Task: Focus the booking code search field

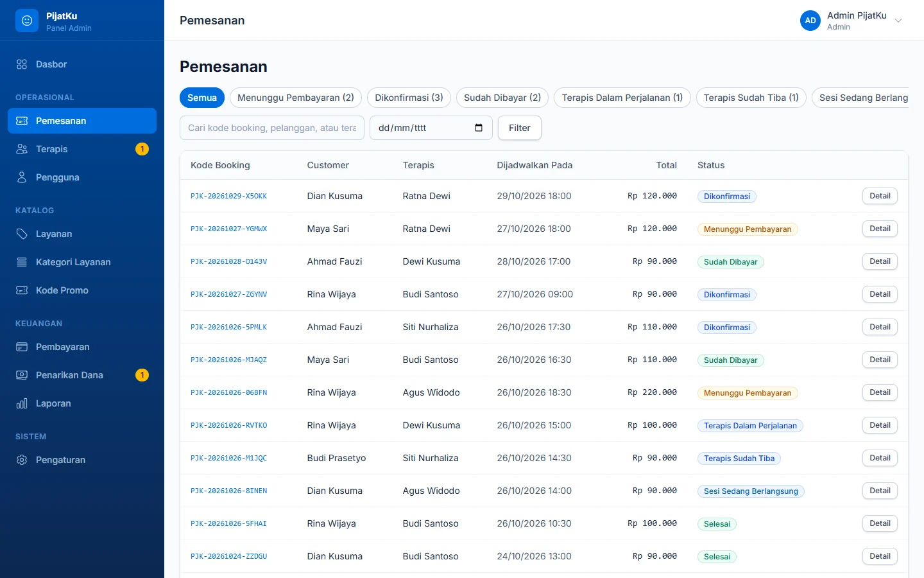Action: coord(272,128)
